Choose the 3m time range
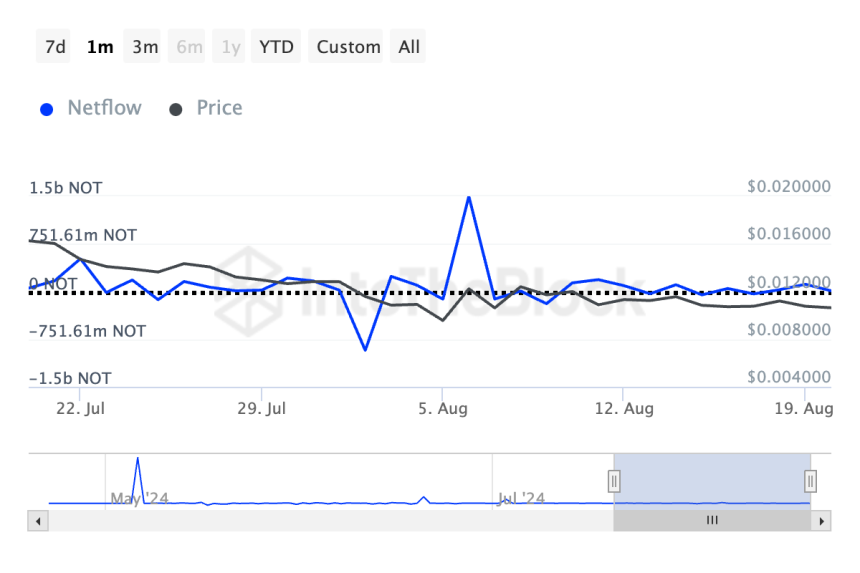 click(145, 47)
